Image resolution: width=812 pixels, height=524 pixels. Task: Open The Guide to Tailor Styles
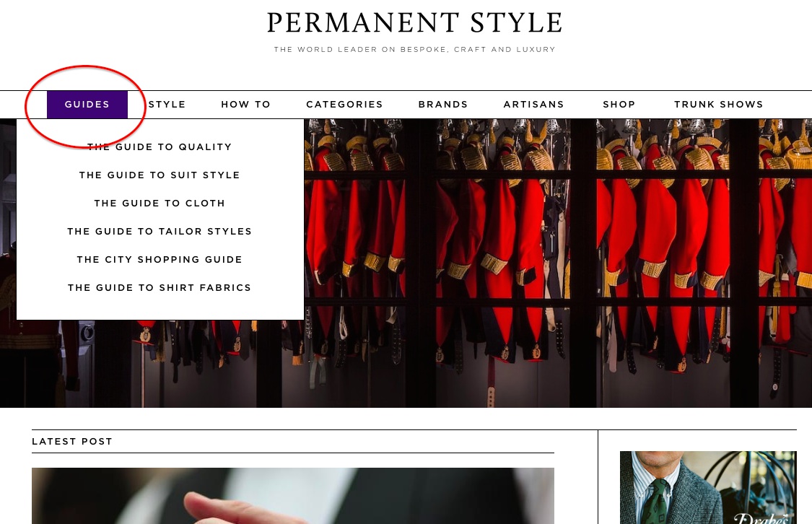(x=160, y=232)
